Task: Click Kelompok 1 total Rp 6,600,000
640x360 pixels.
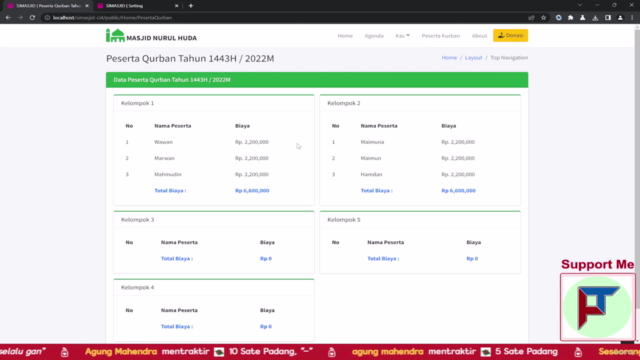Action: [252, 191]
